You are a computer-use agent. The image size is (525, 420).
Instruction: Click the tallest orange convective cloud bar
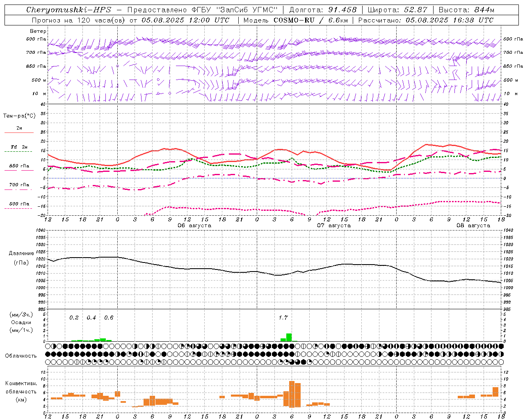292,394
